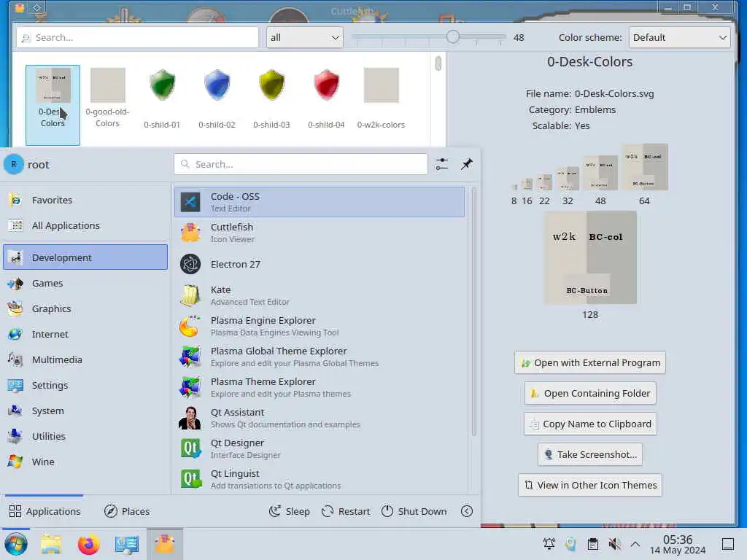Open the Utilities category
747x560 pixels.
click(x=85, y=436)
